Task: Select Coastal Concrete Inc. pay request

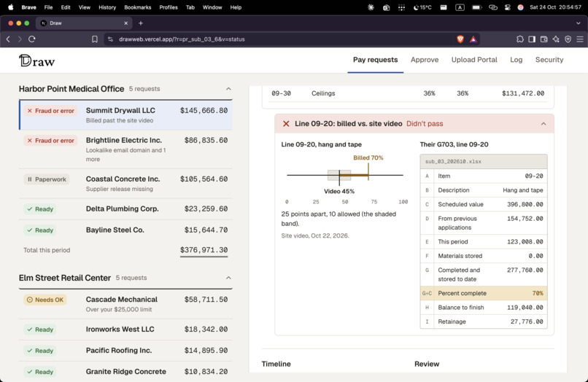Action: (x=125, y=184)
